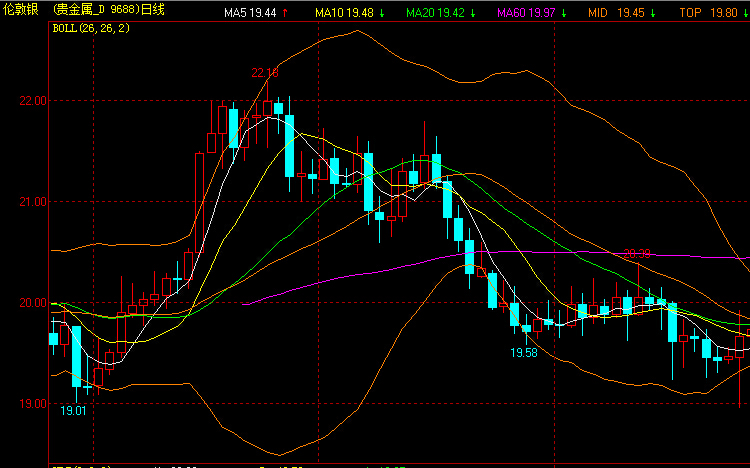Click the MA60 19.97 readout
Viewport: 750px width, 468px height.
click(x=527, y=13)
